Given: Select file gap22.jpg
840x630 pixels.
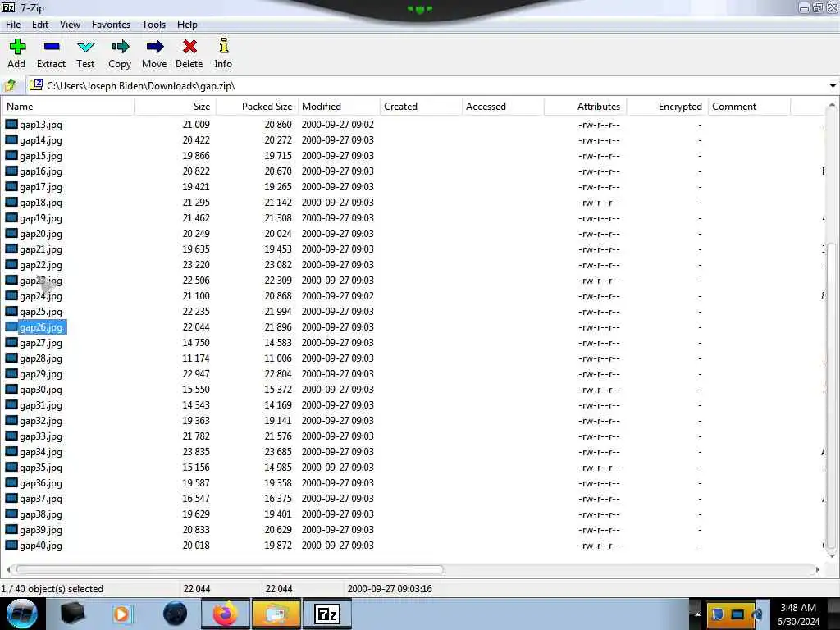Looking at the screenshot, I should pos(41,265).
